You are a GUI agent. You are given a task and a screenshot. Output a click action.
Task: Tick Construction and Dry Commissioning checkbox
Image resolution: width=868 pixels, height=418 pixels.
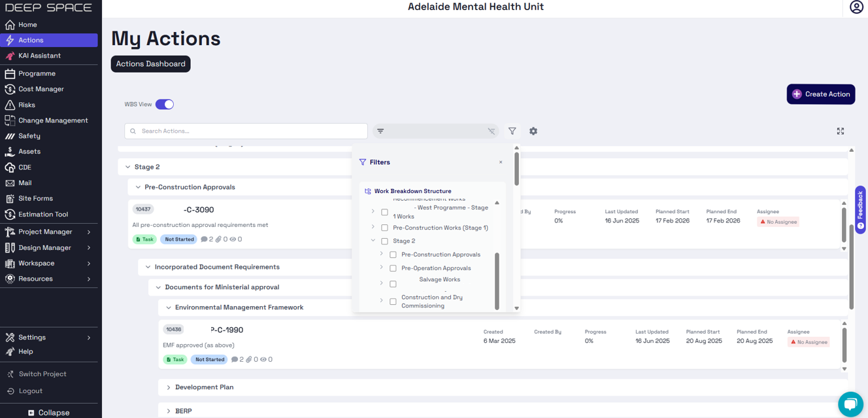[393, 302]
